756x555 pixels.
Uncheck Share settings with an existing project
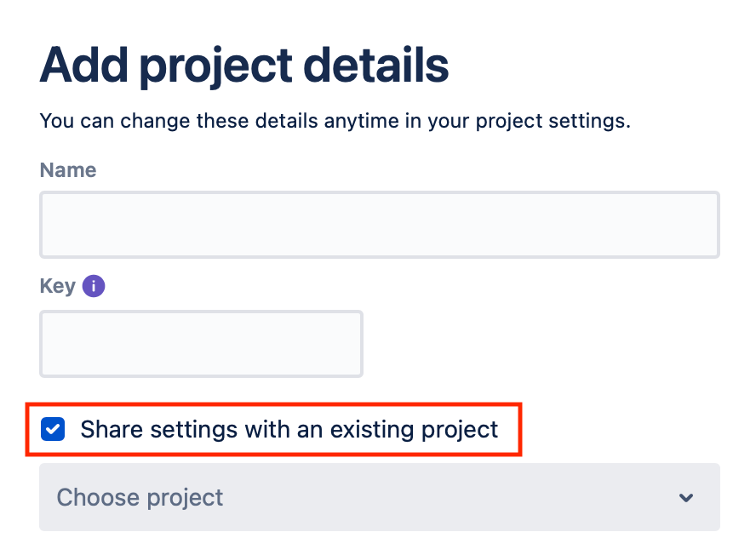[x=53, y=429]
